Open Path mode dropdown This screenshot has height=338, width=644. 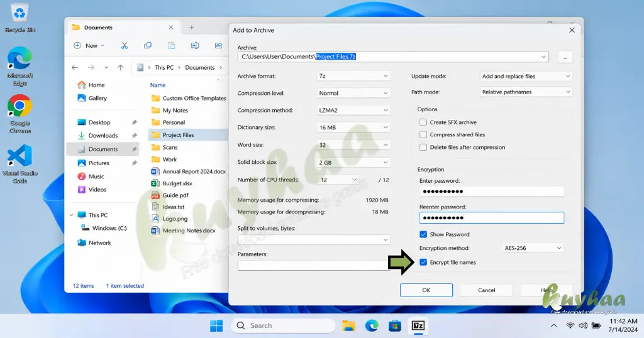[x=526, y=92]
